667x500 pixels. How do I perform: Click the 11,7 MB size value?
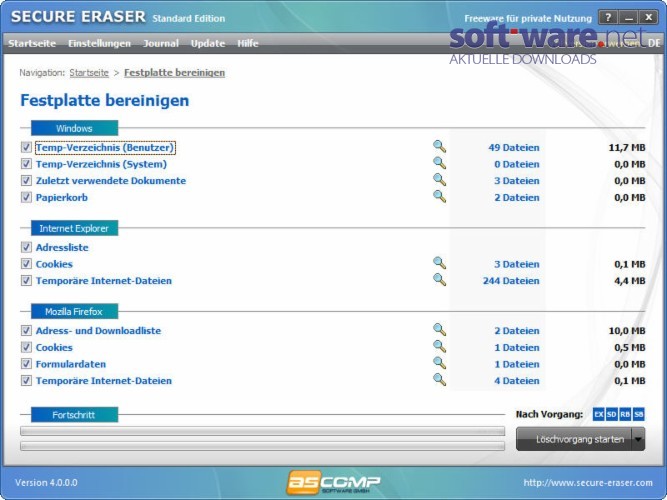point(627,148)
